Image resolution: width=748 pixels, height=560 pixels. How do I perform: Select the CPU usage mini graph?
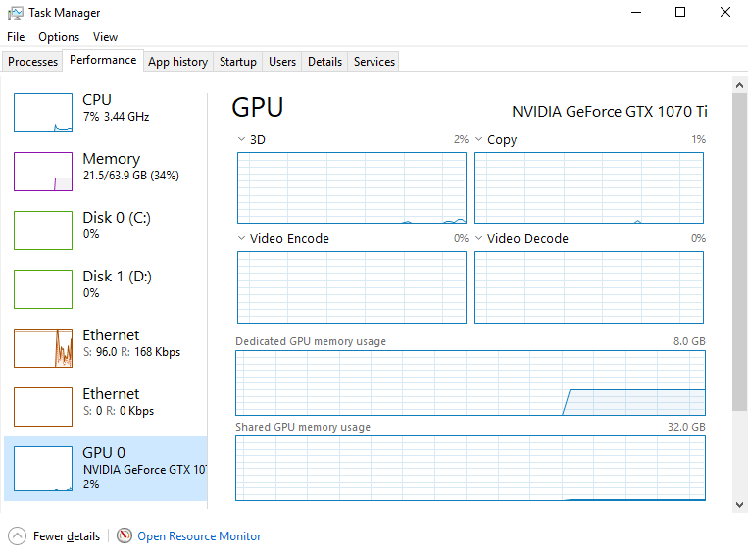(x=43, y=113)
